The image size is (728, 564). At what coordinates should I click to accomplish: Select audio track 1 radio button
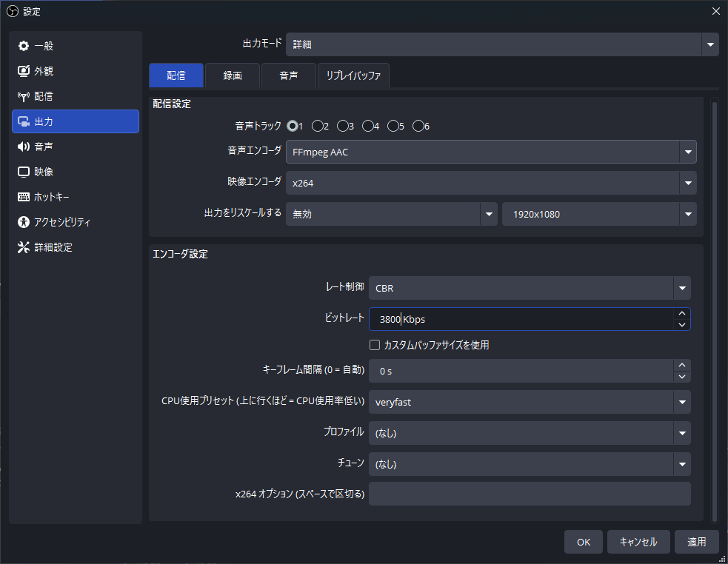pos(293,126)
